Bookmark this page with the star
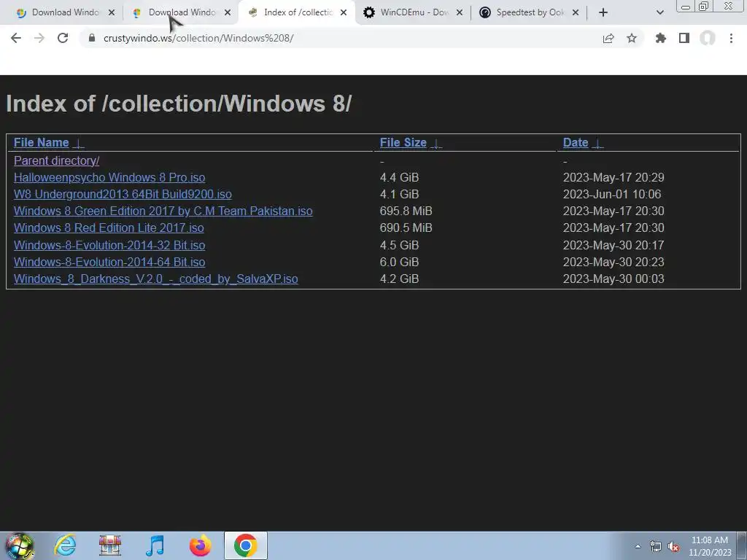 pos(632,38)
